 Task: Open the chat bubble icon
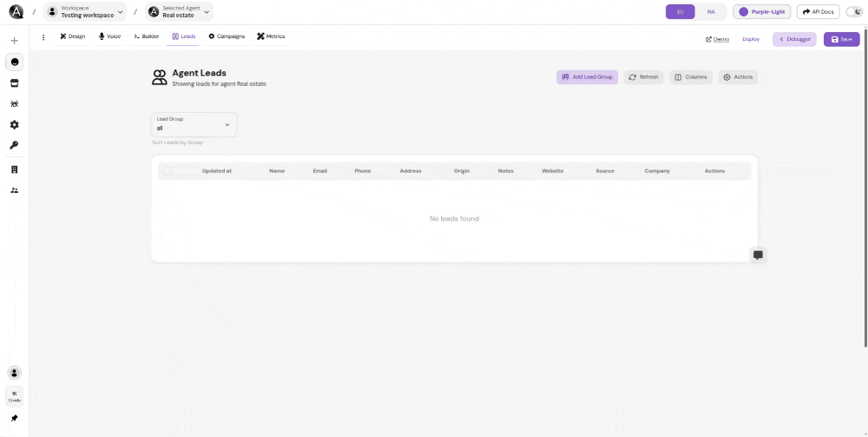[x=759, y=255]
